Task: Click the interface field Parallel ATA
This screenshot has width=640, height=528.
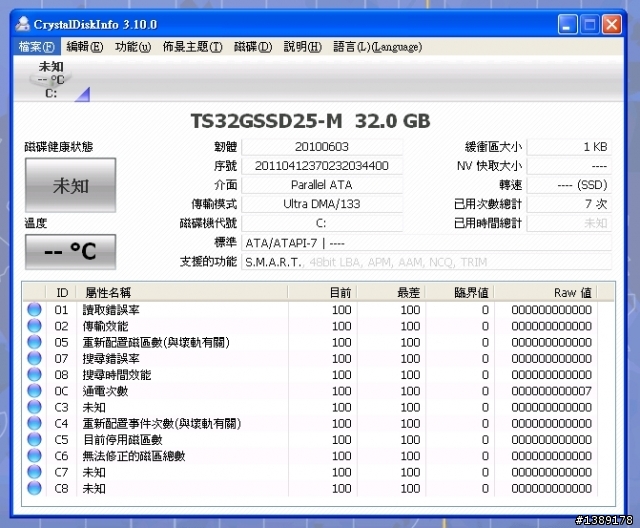Action: coord(322,185)
